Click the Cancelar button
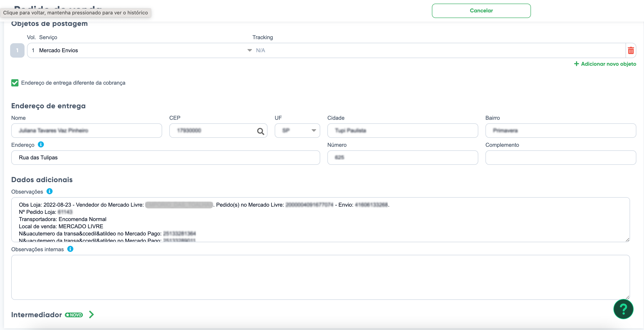 (481, 11)
